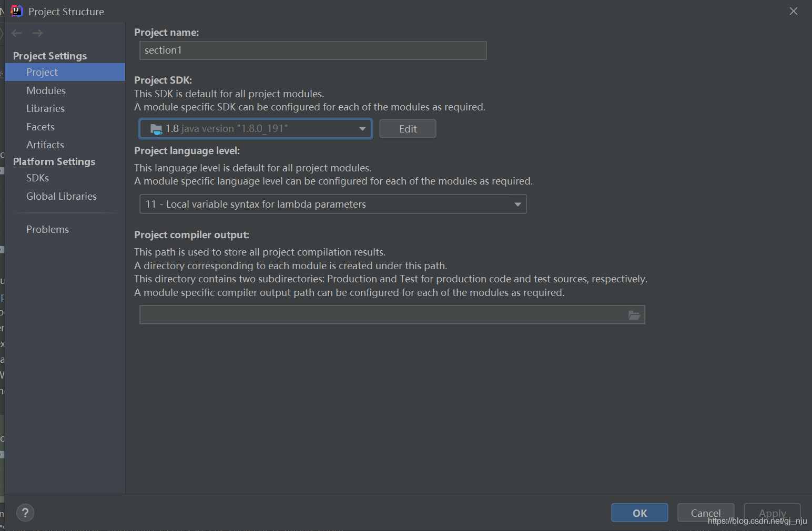Click into the Project name field
The width and height of the screenshot is (812, 531).
tap(313, 50)
